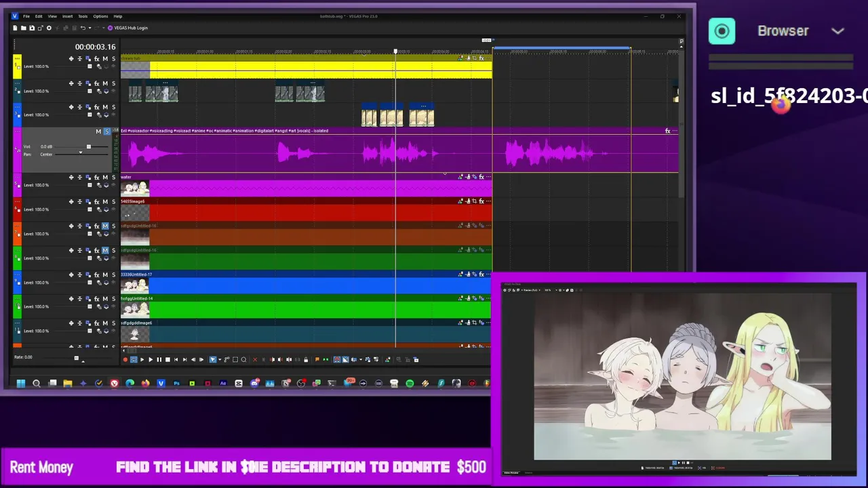Open project properties gear icon
The image size is (868, 488).
pyautogui.click(x=49, y=28)
